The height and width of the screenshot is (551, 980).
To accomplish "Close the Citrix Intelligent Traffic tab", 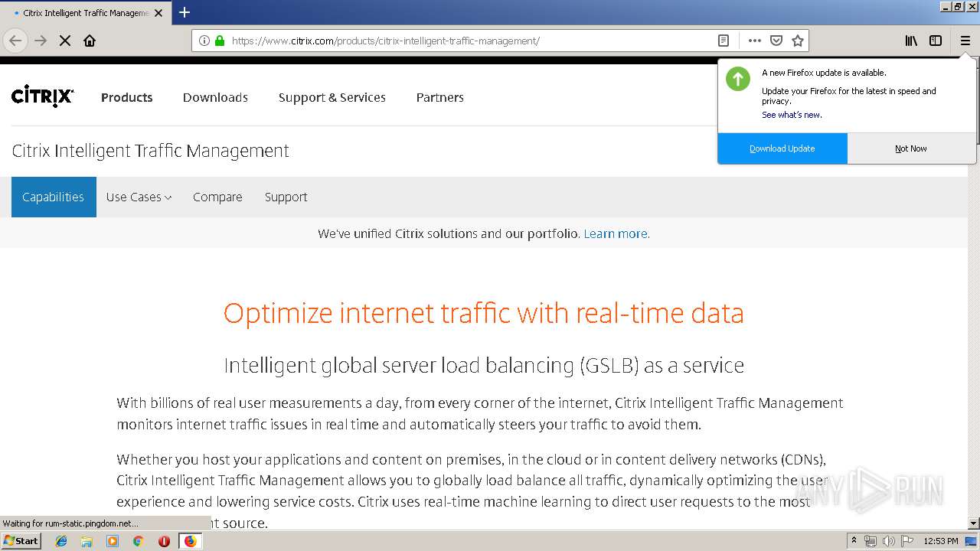I will [x=158, y=13].
